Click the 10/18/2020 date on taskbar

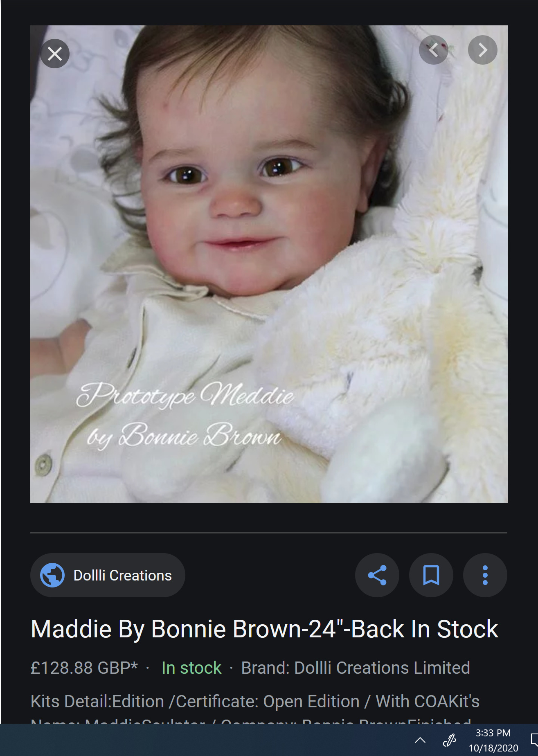tap(493, 748)
